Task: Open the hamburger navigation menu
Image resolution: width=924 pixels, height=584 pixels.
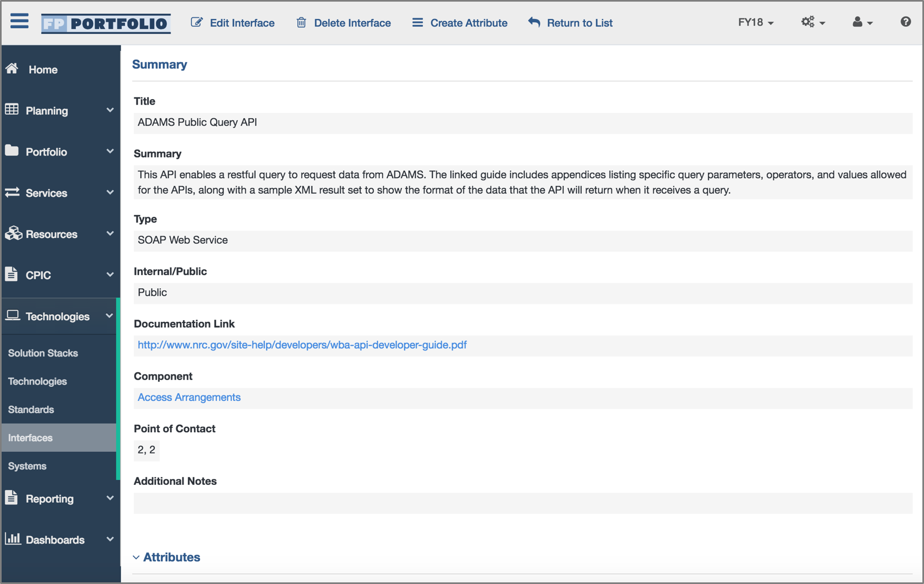Action: [19, 22]
